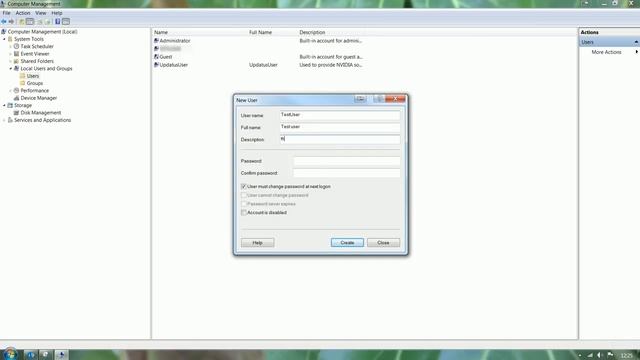Select the Services and Applications icon
Screen dimensions: 640x360
point(10,120)
